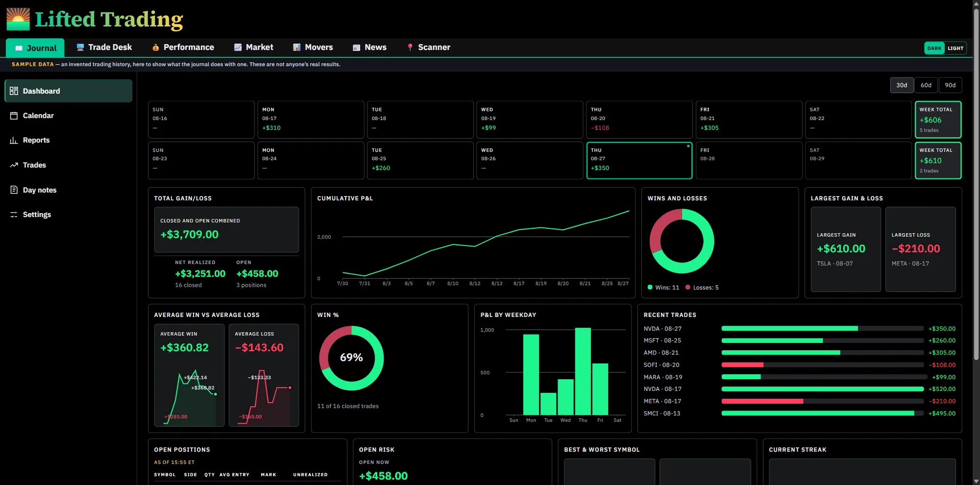Click the NVDA · 08-27 trade bar
The height and width of the screenshot is (485, 980).
click(x=823, y=329)
